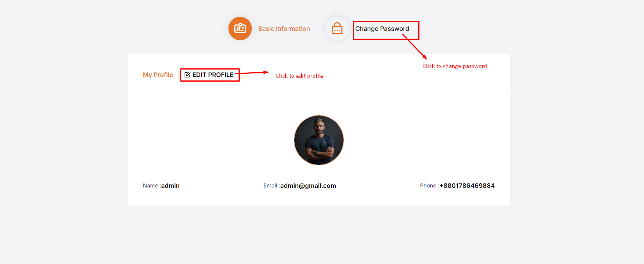644x264 pixels.
Task: Click the red arrow pointing from EDIT PROFILE
Action: (253, 73)
